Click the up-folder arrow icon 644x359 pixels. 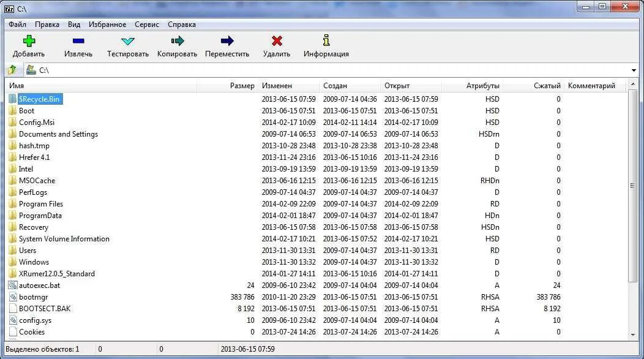(x=12, y=70)
